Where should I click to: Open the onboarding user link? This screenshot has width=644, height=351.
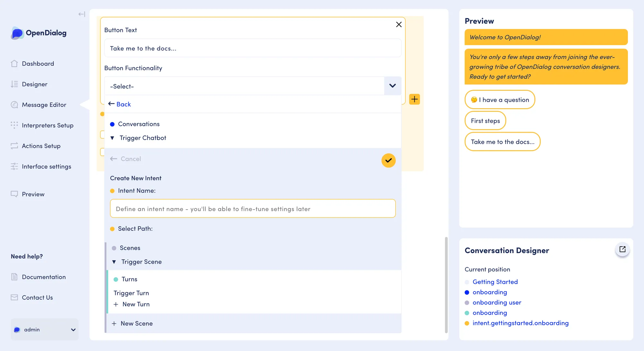click(x=497, y=302)
